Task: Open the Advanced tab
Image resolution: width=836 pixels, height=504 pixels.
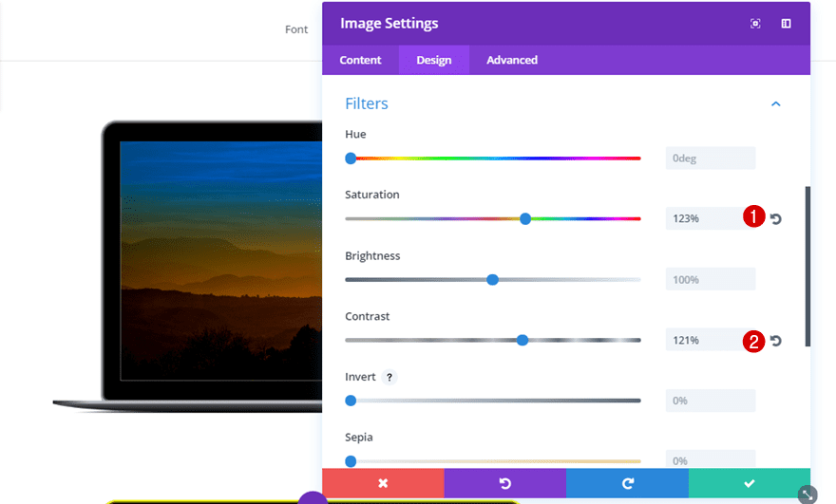Action: point(512,60)
